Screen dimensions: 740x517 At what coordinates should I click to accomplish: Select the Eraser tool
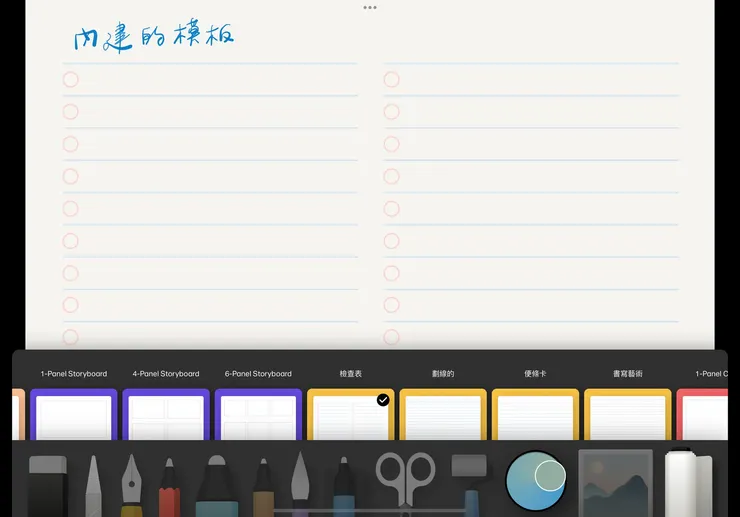point(48,486)
